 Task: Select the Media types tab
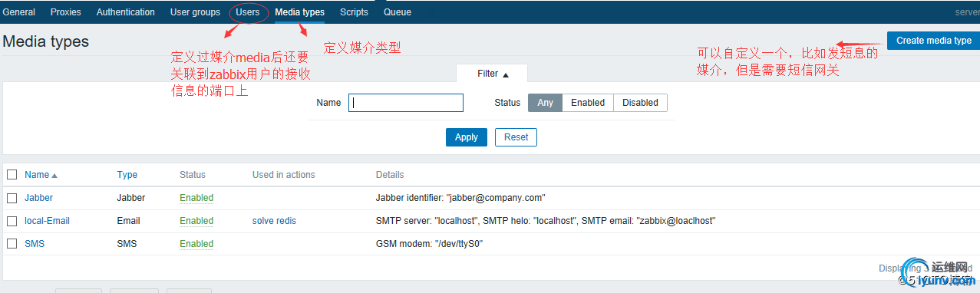[x=299, y=12]
